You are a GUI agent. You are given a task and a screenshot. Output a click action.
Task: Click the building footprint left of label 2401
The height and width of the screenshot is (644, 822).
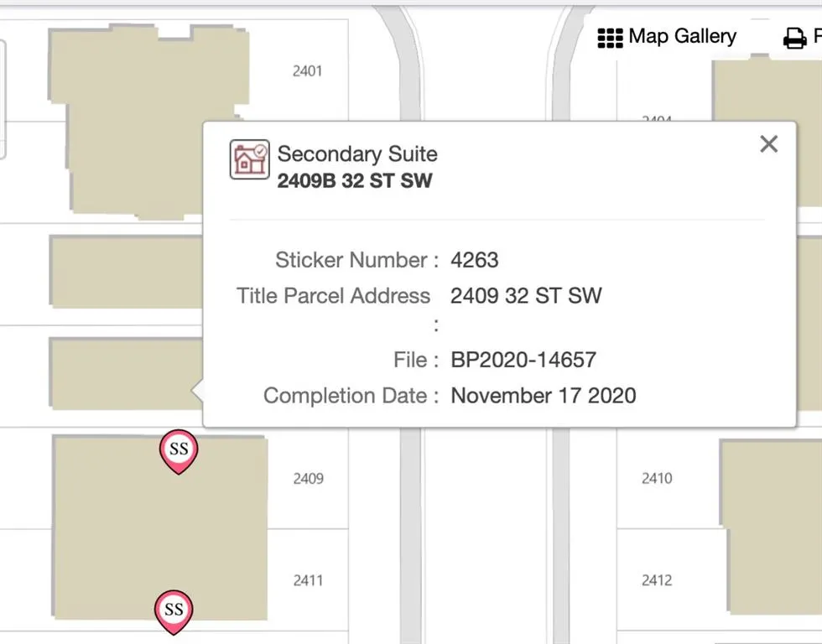[147, 109]
